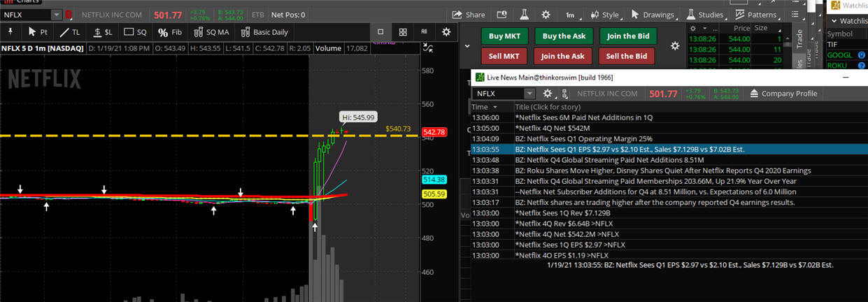Viewport: 868px width, 302px height.
Task: Open the Live News symbol dropdown
Action: point(529,94)
